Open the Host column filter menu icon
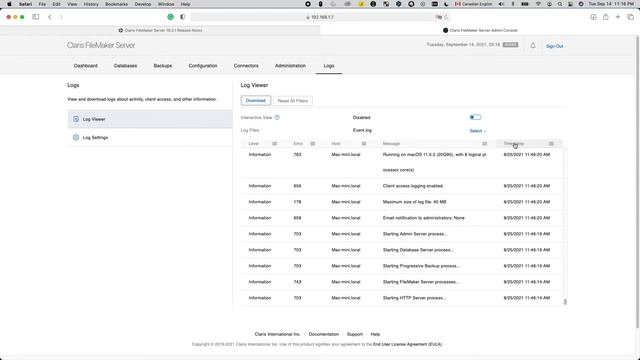Image resolution: width=640 pixels, height=360 pixels. point(364,144)
